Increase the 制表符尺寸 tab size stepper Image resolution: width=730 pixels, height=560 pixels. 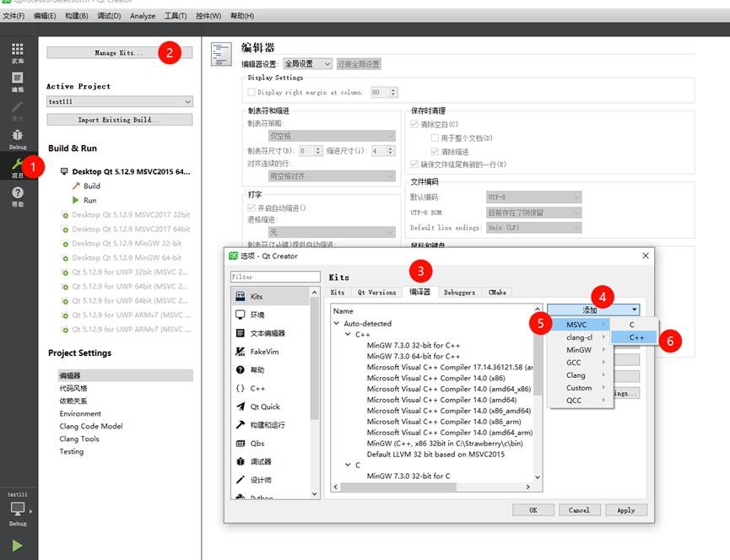click(318, 148)
